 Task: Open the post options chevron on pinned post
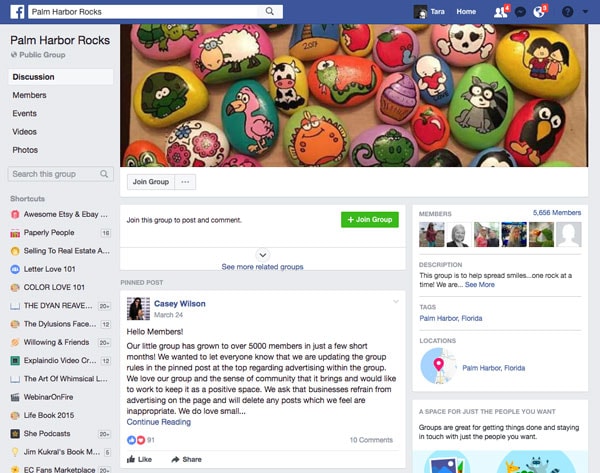[396, 302]
